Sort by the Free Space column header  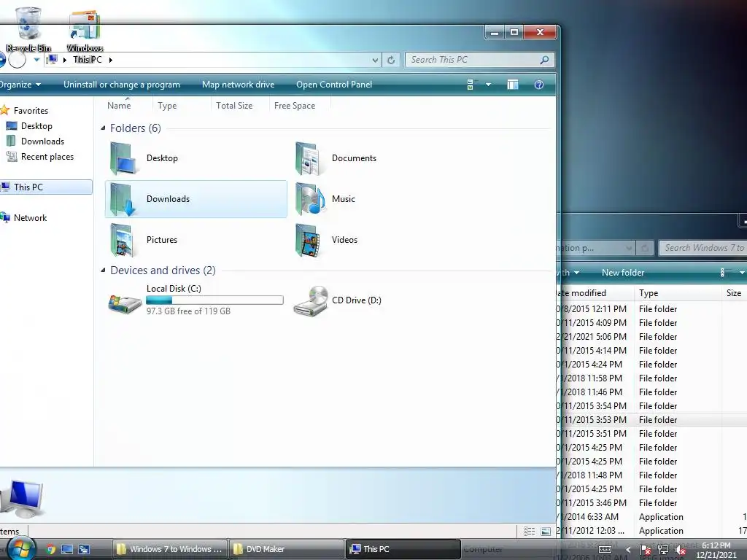[295, 106]
